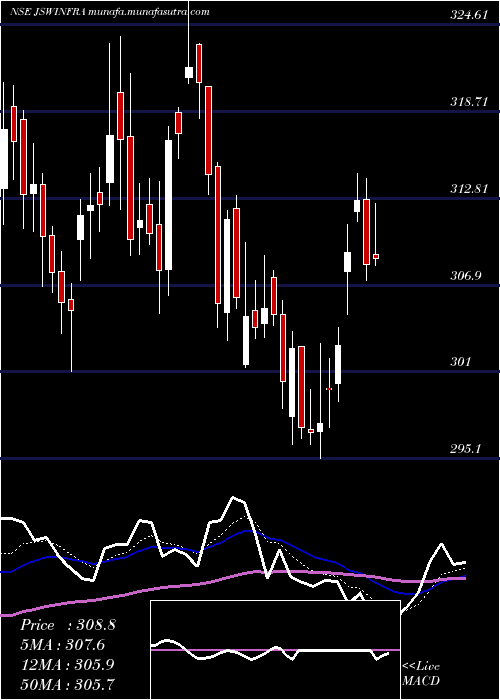
Task: Click inside the MACD inset chart box
Action: [x=275, y=650]
